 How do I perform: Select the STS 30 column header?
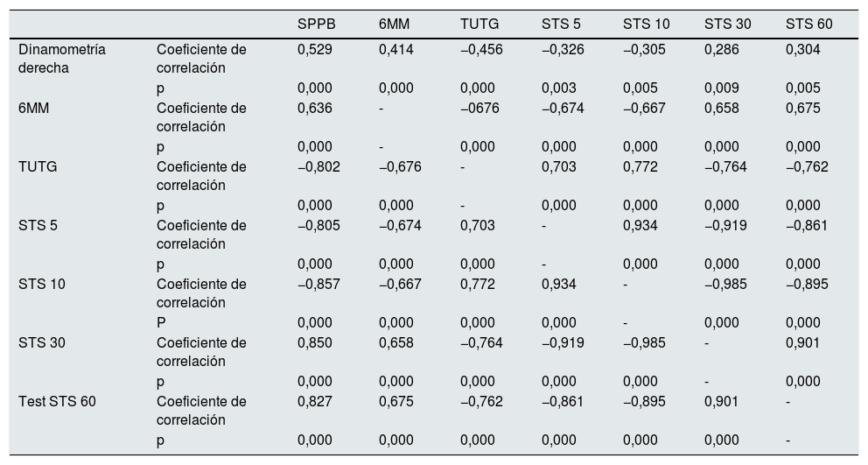click(727, 25)
